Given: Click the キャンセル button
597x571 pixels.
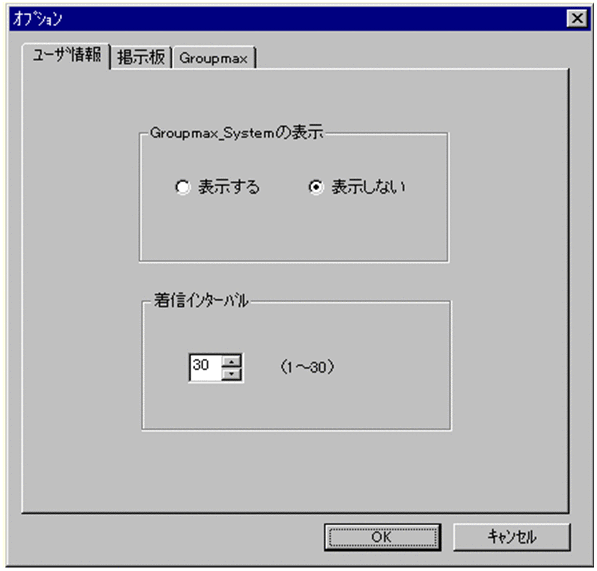Looking at the screenshot, I should point(512,537).
